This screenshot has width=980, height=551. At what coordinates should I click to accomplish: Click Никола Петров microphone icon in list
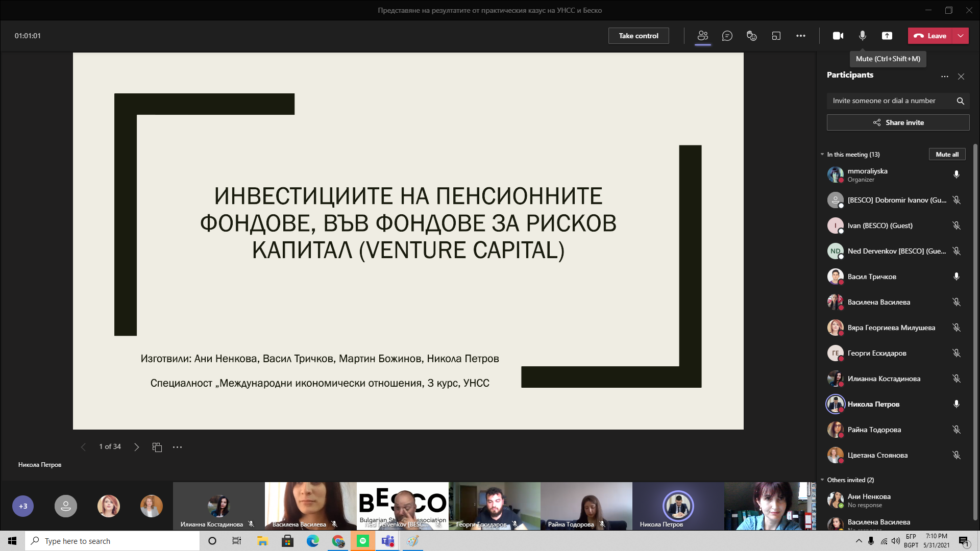(x=957, y=404)
